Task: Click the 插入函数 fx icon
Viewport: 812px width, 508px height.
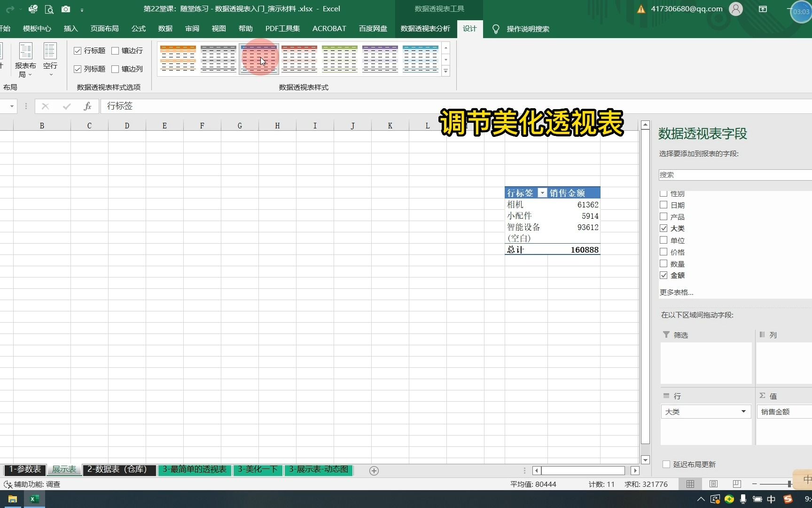Action: click(87, 106)
